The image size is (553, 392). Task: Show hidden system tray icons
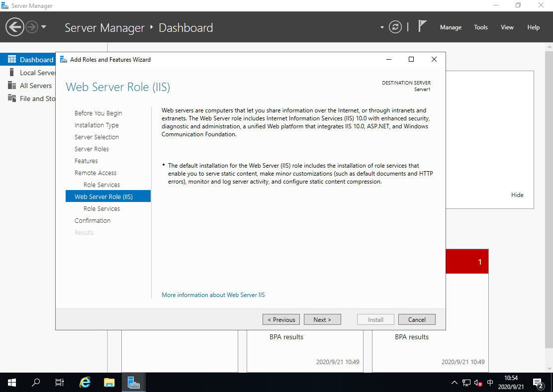coord(454,383)
